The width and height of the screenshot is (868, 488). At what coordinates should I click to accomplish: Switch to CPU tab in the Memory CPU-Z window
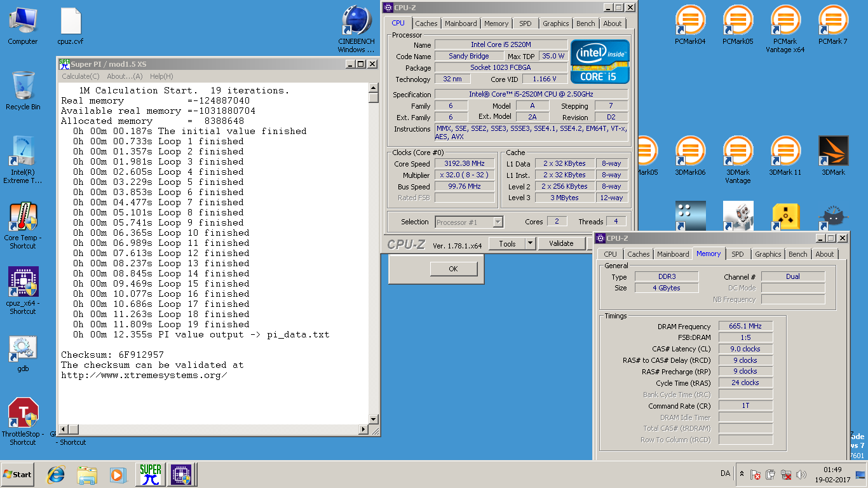point(610,254)
